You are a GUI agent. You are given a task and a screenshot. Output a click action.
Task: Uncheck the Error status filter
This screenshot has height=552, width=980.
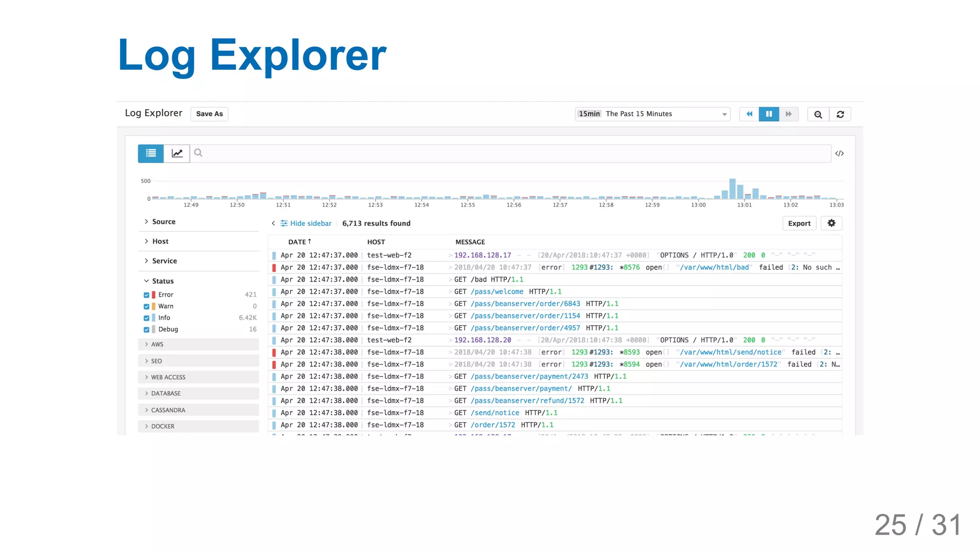point(146,295)
